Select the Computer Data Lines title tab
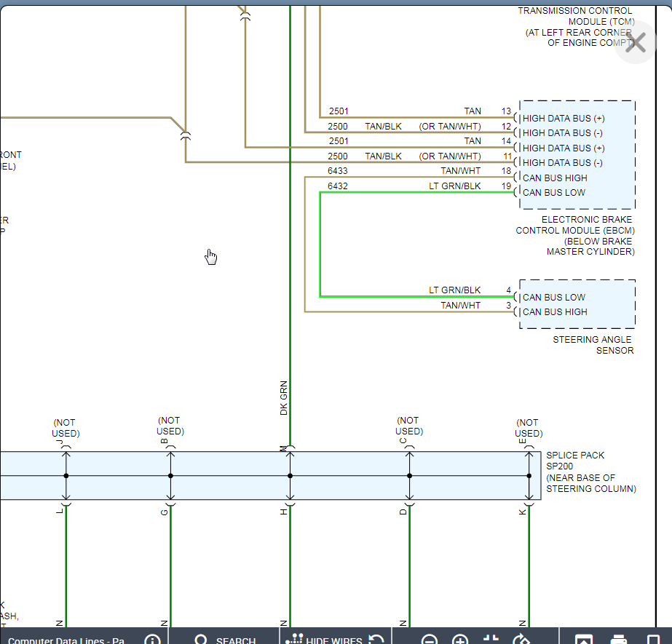The height and width of the screenshot is (644, 672). pyautogui.click(x=66, y=640)
